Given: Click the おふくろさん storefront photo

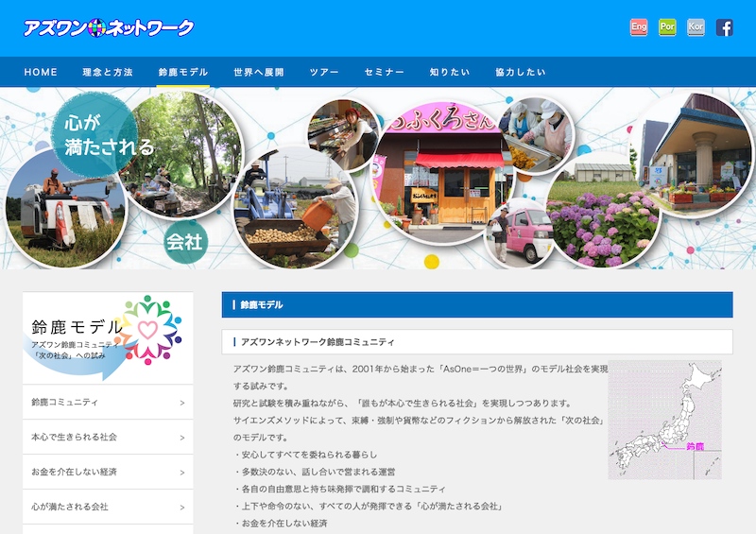Looking at the screenshot, I should point(441,171).
